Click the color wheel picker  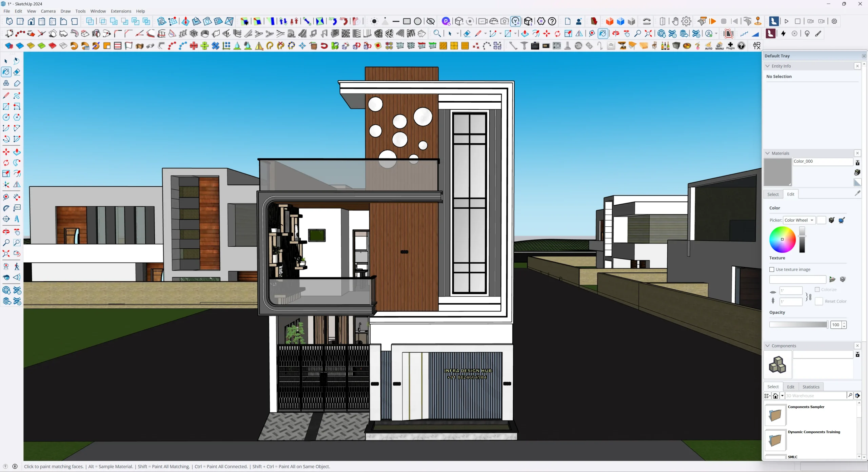783,240
